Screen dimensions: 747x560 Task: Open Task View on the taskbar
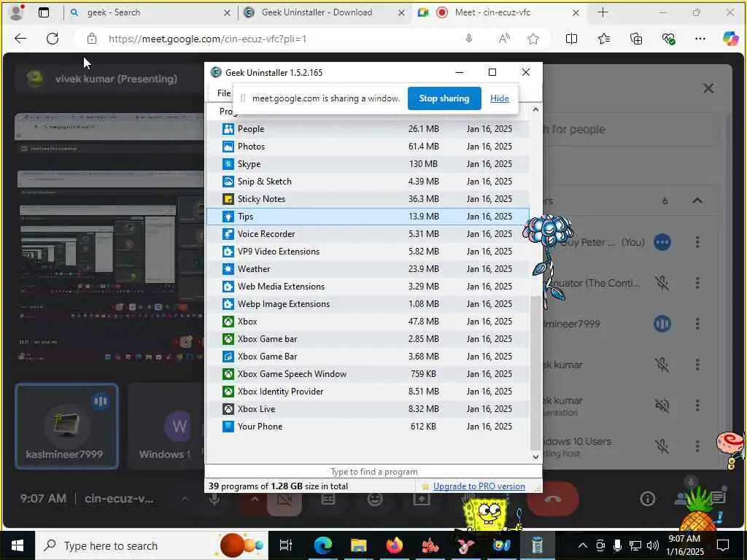[286, 545]
